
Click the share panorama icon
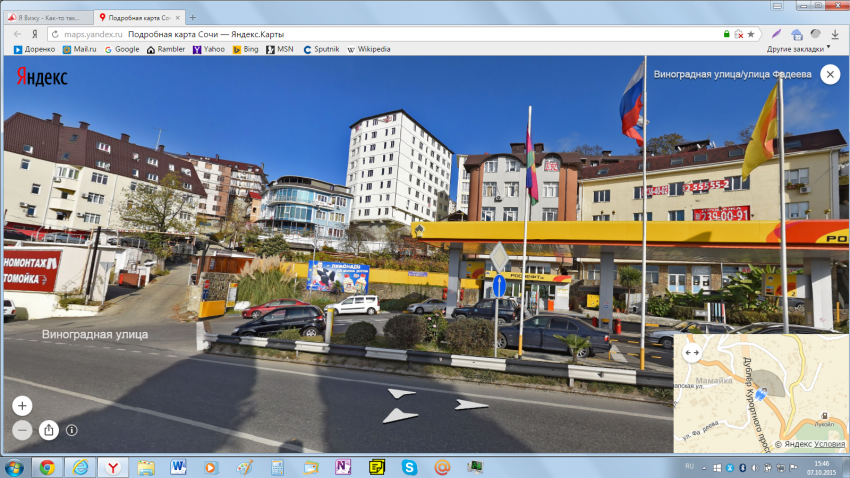(x=49, y=430)
